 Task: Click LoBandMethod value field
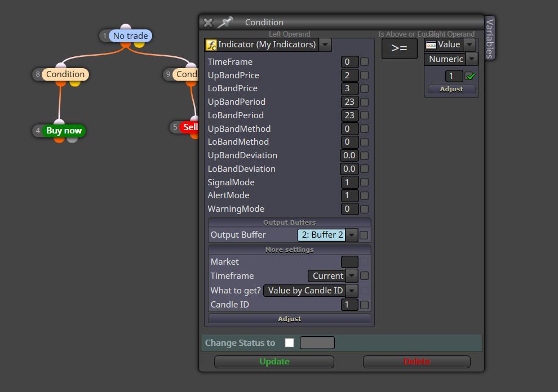pyautogui.click(x=349, y=142)
